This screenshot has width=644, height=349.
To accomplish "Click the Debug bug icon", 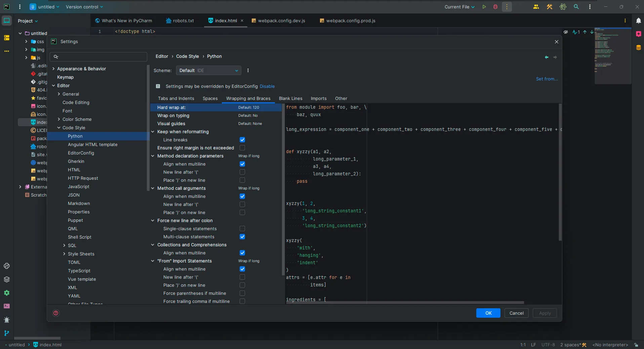I will tap(495, 7).
